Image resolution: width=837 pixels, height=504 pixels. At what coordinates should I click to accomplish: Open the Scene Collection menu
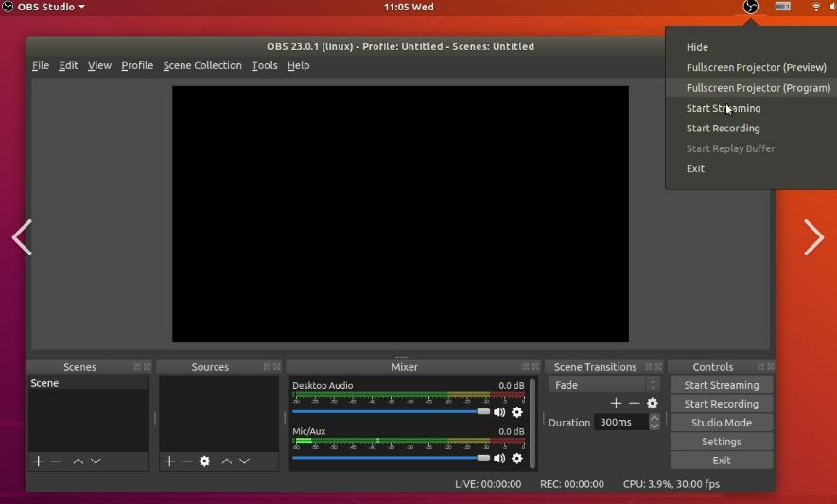click(202, 65)
